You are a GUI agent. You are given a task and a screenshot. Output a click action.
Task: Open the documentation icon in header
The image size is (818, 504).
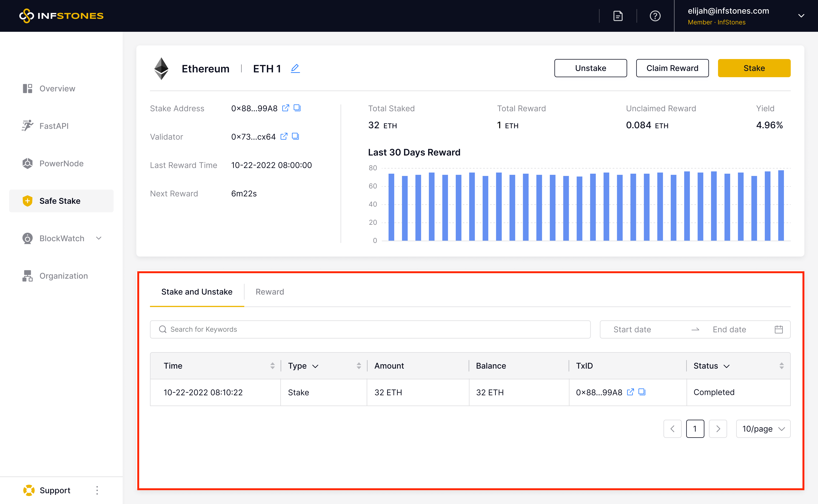tap(618, 16)
